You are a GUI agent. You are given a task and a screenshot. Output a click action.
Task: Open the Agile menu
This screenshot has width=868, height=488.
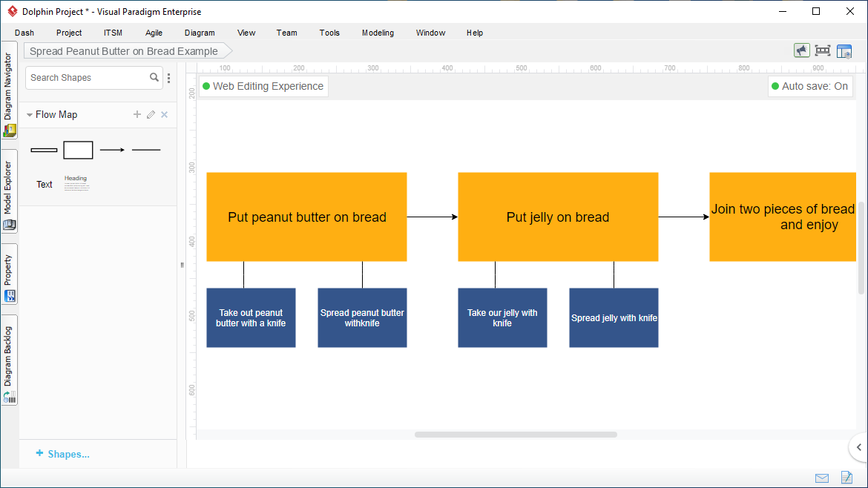click(154, 33)
